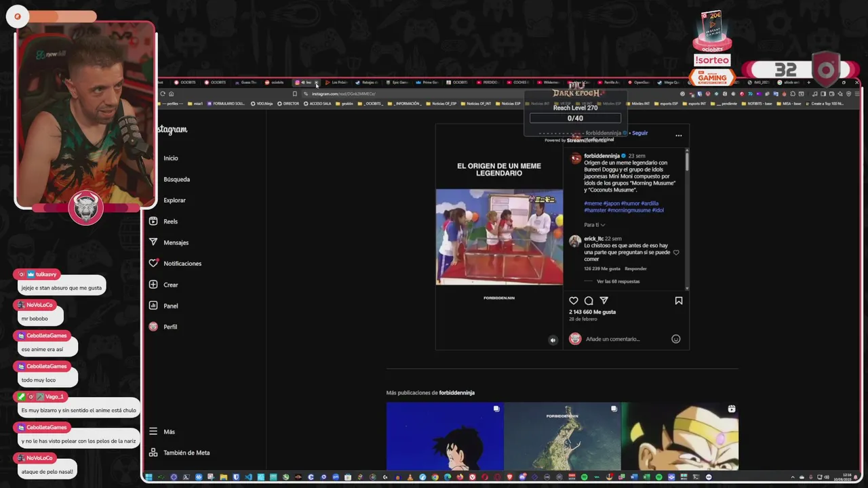Click the #morningmusume hashtag
The height and width of the screenshot is (488, 868).
pos(629,210)
